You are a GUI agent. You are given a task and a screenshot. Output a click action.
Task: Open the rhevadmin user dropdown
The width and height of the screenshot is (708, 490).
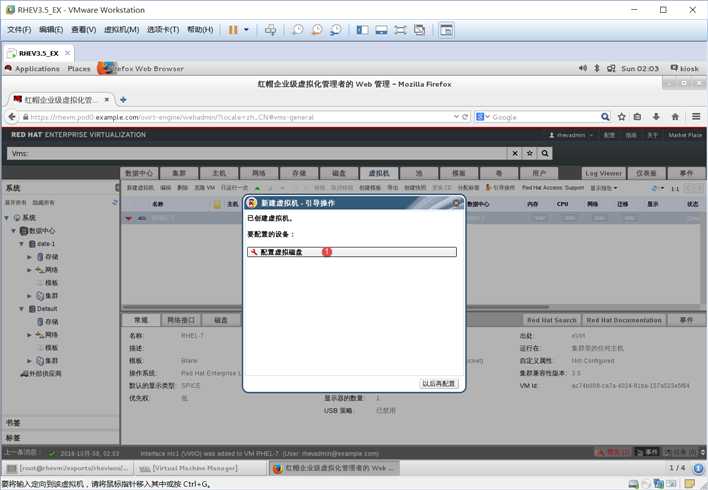click(x=571, y=135)
